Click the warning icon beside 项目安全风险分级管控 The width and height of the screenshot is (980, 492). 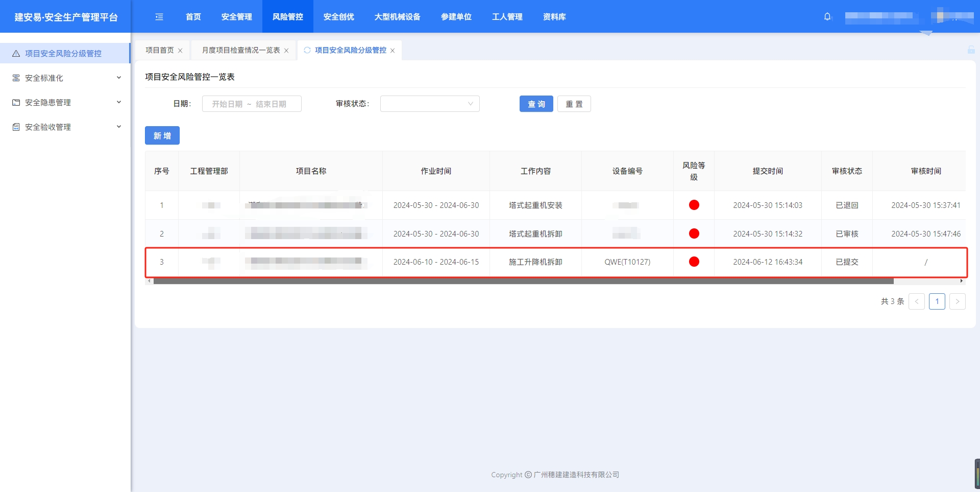pyautogui.click(x=16, y=54)
